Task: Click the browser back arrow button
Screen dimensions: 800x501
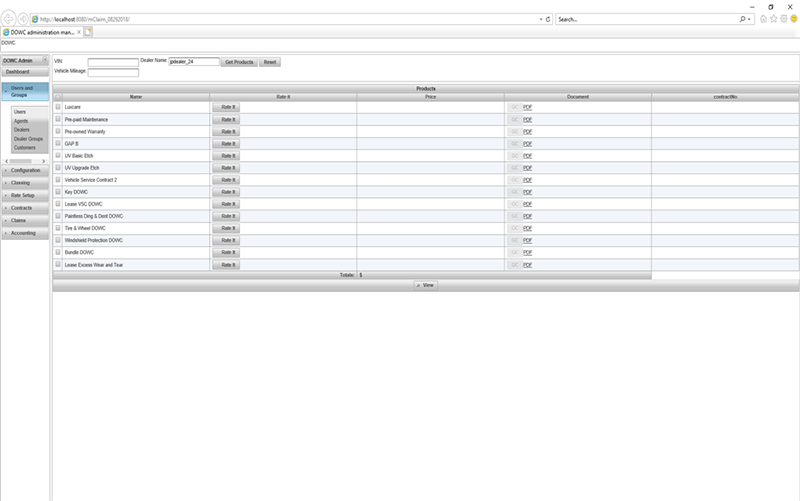Action: coord(9,18)
